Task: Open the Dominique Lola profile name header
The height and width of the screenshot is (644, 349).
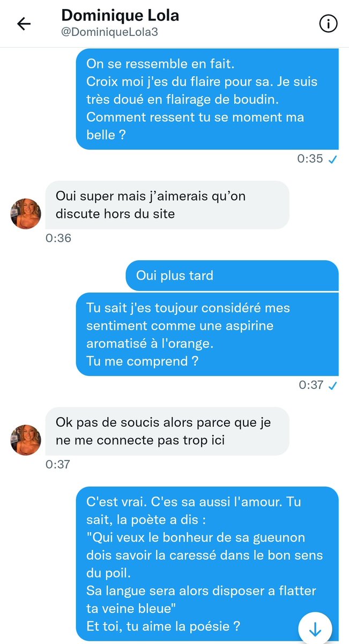Action: [x=120, y=15]
